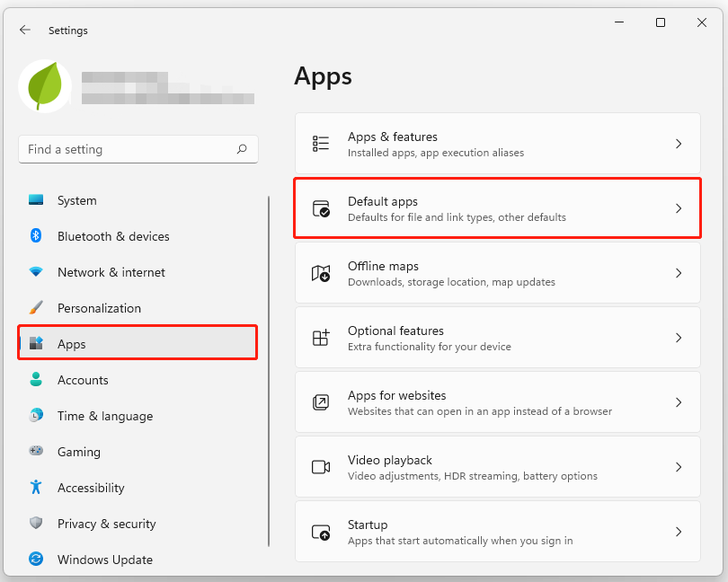Click the magnifier search icon
This screenshot has width=728, height=582.
click(242, 149)
